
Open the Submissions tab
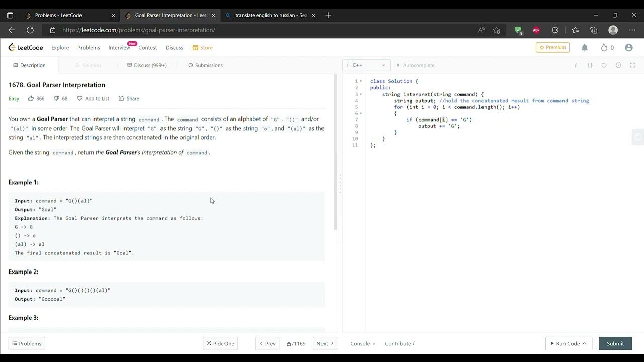(x=205, y=65)
